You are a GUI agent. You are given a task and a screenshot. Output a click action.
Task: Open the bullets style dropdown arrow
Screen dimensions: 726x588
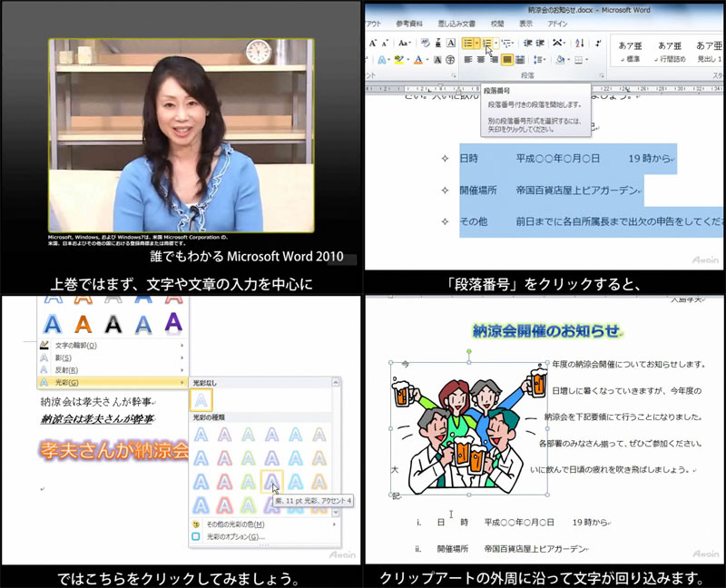(477, 43)
